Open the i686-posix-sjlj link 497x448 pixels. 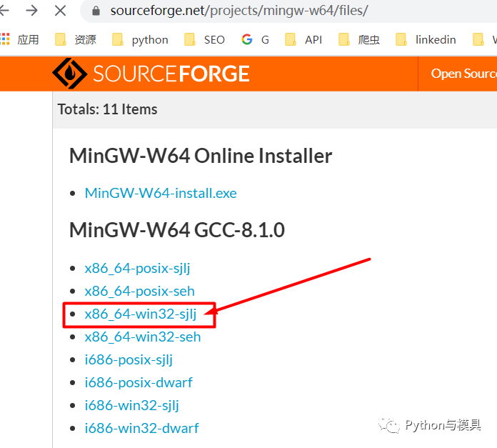tap(129, 360)
